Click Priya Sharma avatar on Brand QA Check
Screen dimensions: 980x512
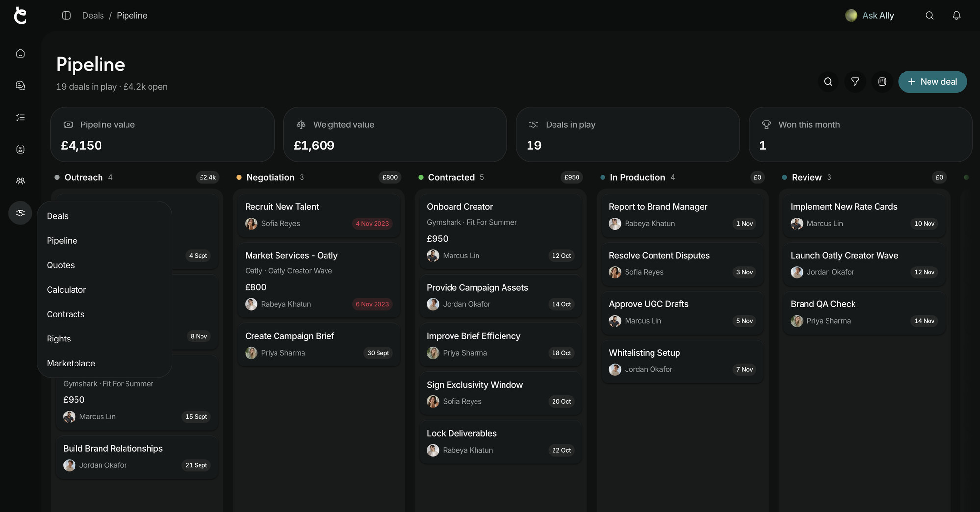[797, 321]
